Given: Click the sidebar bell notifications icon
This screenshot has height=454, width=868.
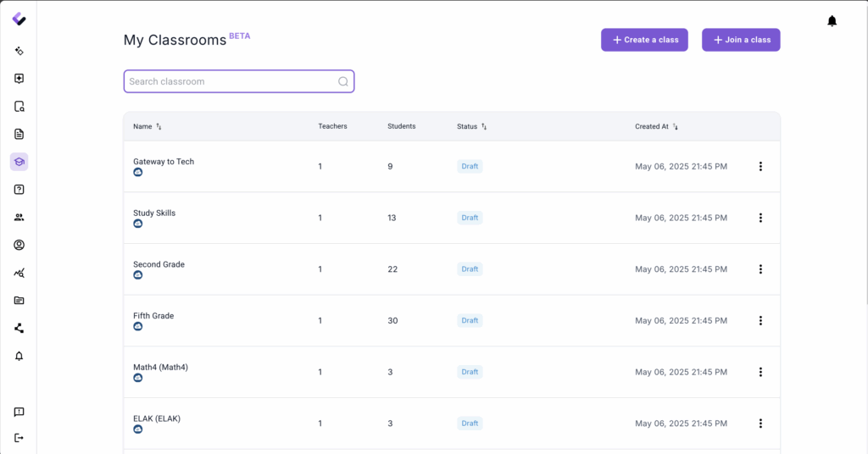Looking at the screenshot, I should pyautogui.click(x=19, y=356).
